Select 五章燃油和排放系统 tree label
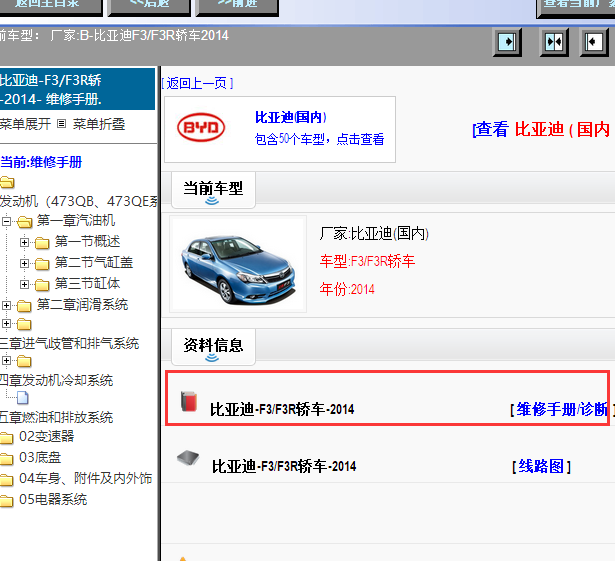Image resolution: width=615 pixels, height=561 pixels. point(56,417)
